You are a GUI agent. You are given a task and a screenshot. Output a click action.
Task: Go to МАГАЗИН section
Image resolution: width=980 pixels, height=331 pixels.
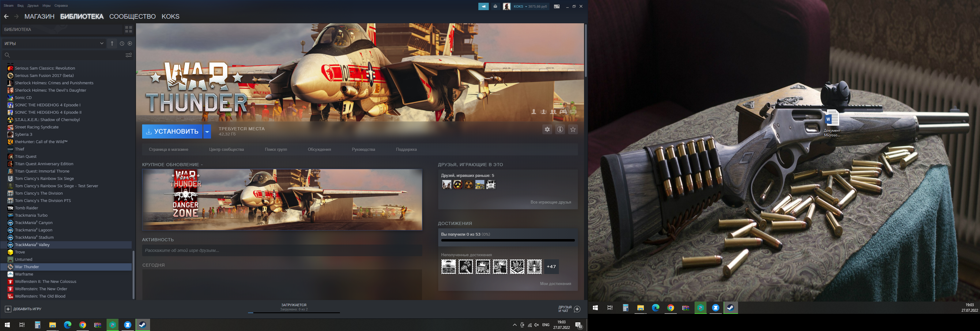pos(39,16)
